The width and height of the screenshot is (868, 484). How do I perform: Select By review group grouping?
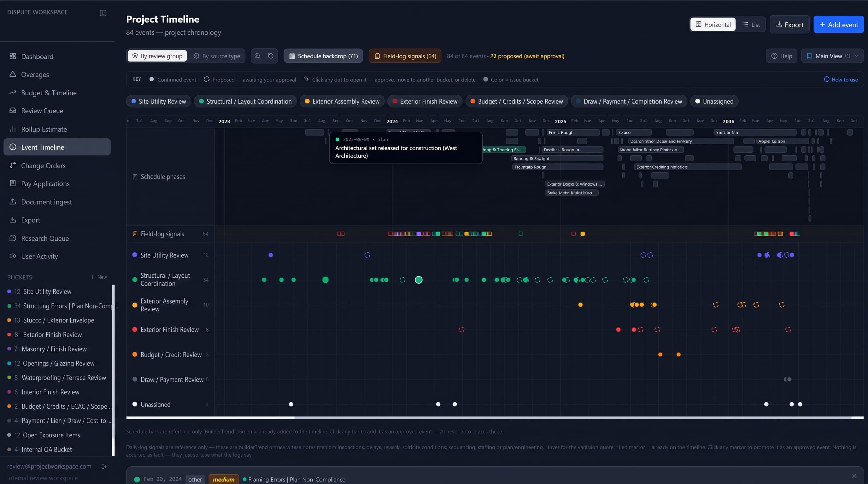tap(157, 56)
